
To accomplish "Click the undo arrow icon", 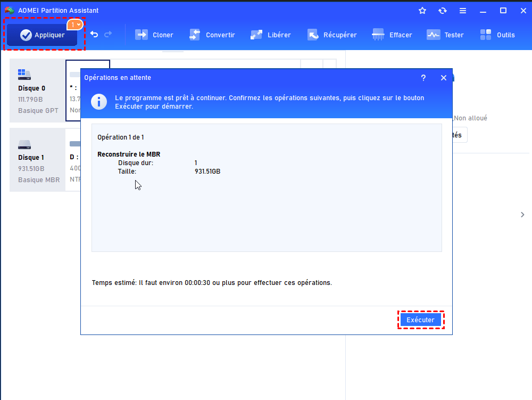I will (94, 35).
